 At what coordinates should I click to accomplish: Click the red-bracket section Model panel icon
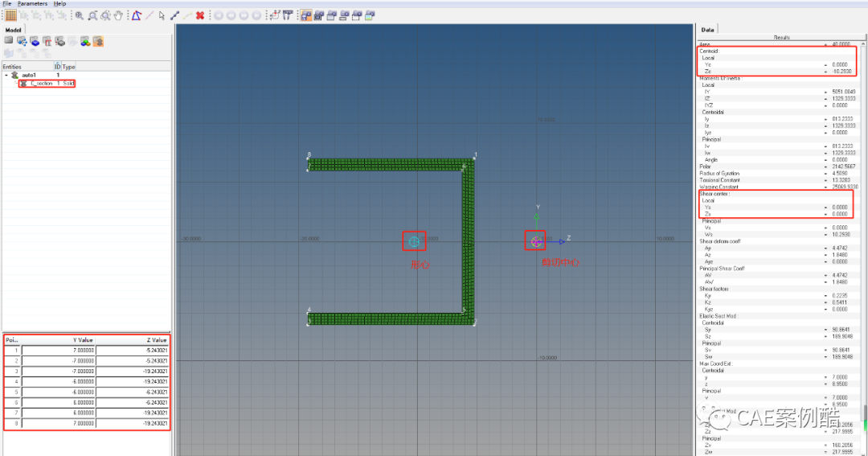click(47, 41)
